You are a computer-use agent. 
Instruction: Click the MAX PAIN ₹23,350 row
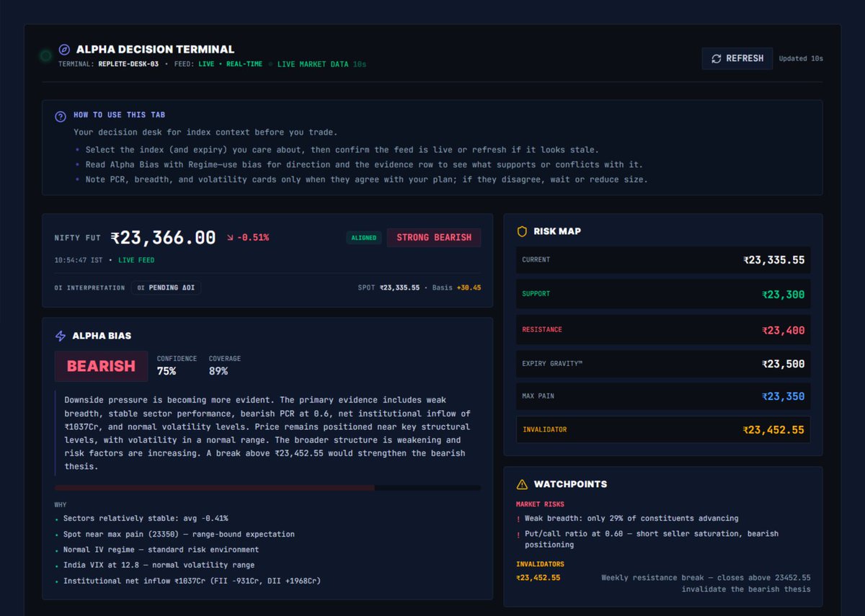point(663,396)
